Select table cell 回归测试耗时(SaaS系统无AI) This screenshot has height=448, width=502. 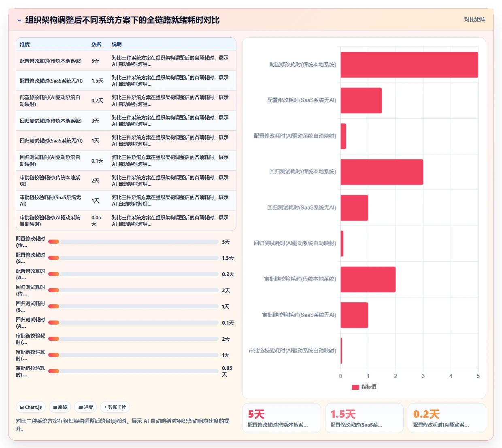[x=51, y=141]
